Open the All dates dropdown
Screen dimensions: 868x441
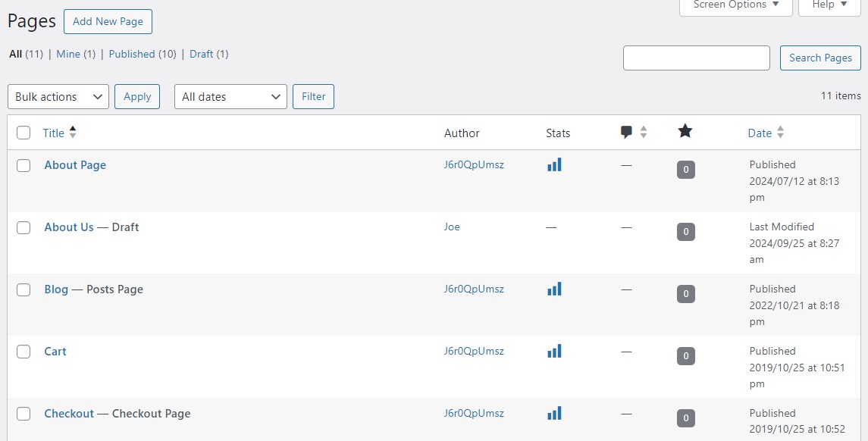click(x=231, y=97)
